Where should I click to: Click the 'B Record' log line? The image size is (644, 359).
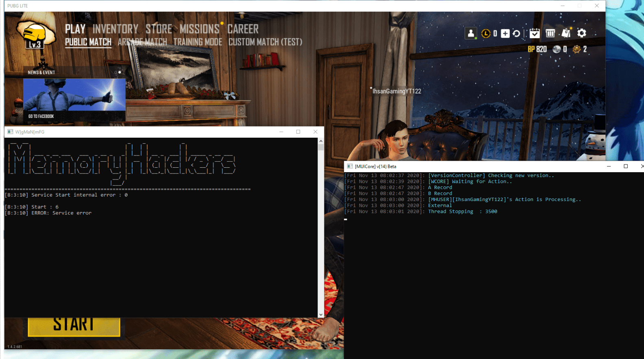(440, 194)
